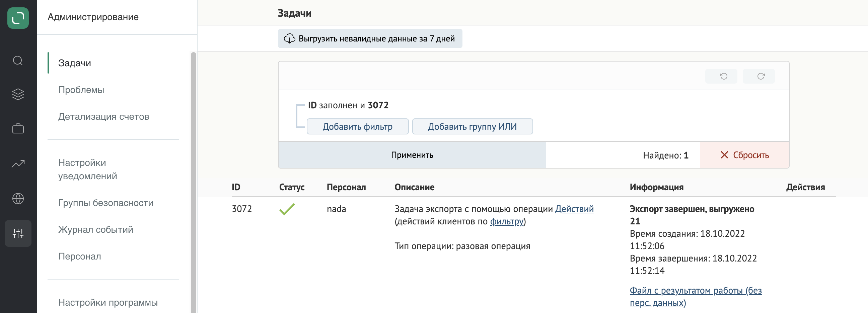The height and width of the screenshot is (313, 868).
Task: Click Тип операции: разовая операция text
Action: tap(462, 246)
